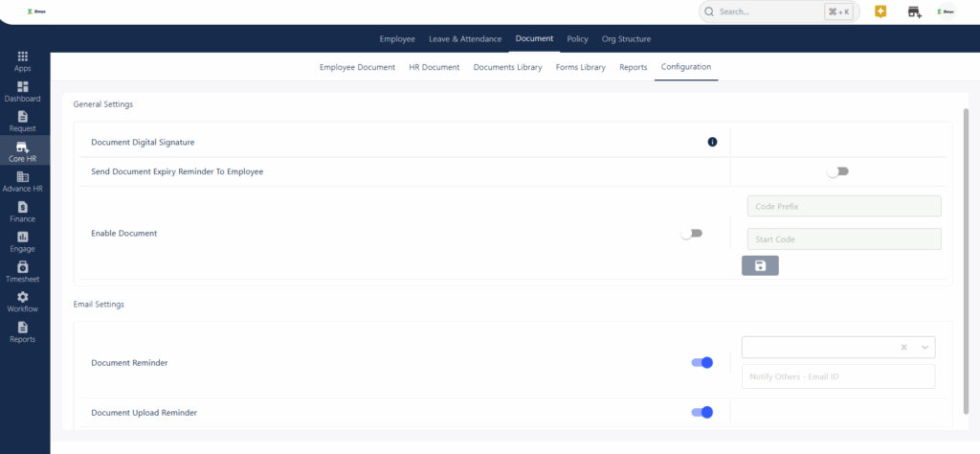Click the Document Digital Signature label
Image resolution: width=980 pixels, height=454 pixels.
pos(144,142)
